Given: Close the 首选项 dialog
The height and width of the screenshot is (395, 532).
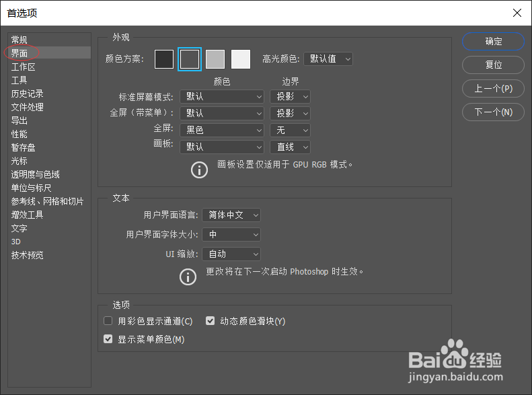Looking at the screenshot, I should click(x=517, y=13).
